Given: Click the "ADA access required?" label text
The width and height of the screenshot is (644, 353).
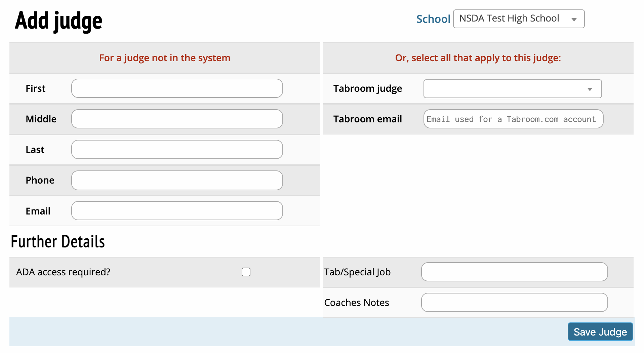Looking at the screenshot, I should (63, 272).
